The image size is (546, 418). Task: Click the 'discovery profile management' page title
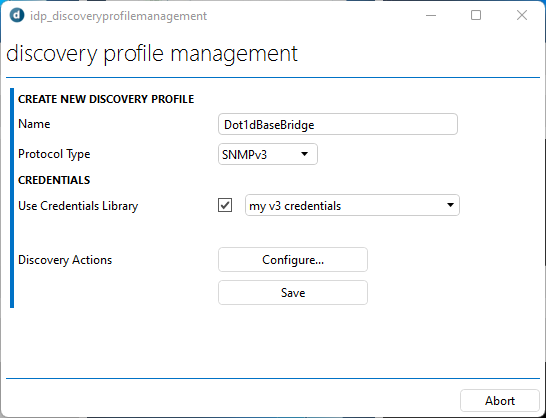tap(152, 54)
